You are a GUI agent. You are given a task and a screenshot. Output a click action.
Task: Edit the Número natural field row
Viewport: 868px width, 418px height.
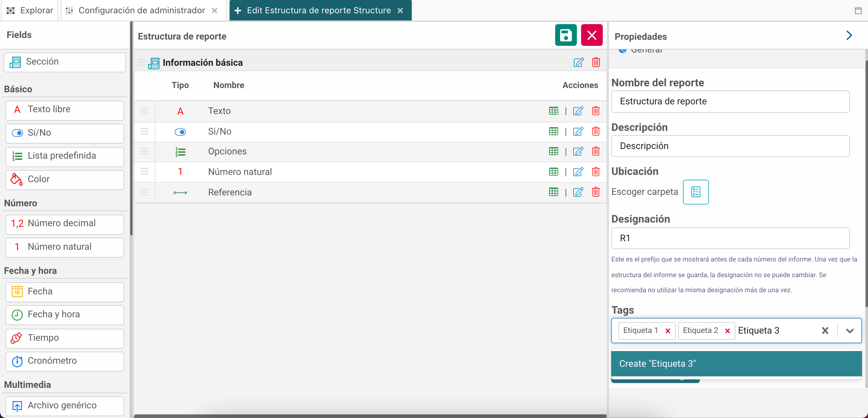(x=578, y=172)
